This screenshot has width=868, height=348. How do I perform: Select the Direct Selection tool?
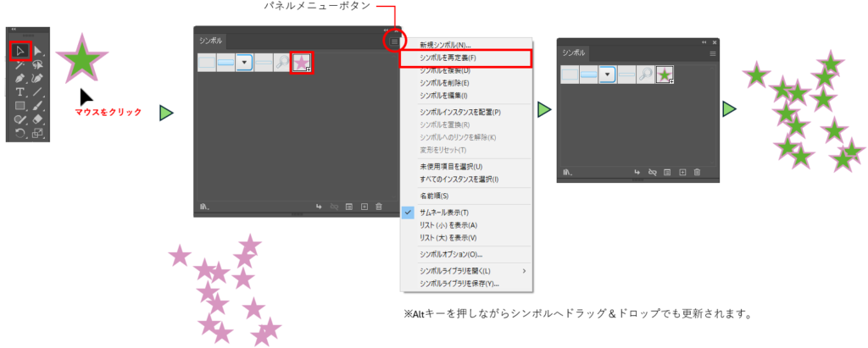[x=38, y=52]
